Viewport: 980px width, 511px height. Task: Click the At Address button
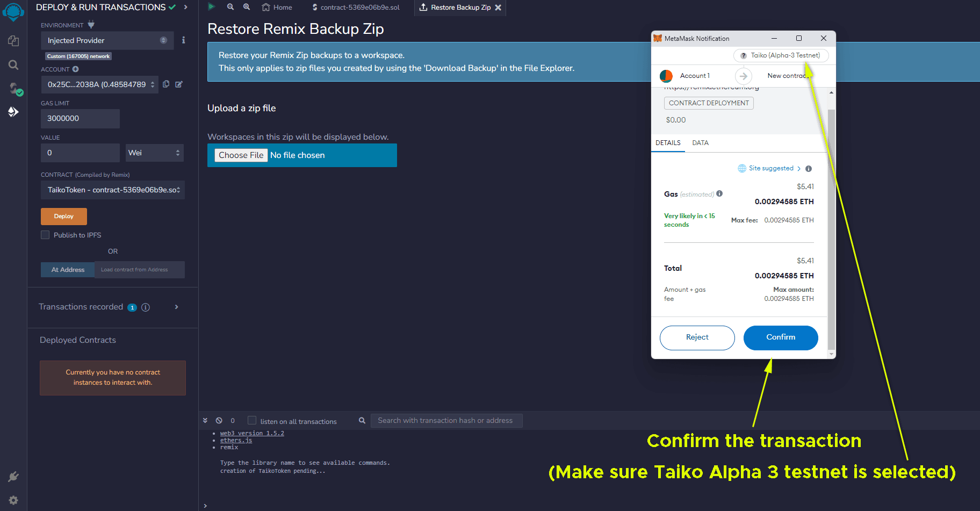[68, 270]
